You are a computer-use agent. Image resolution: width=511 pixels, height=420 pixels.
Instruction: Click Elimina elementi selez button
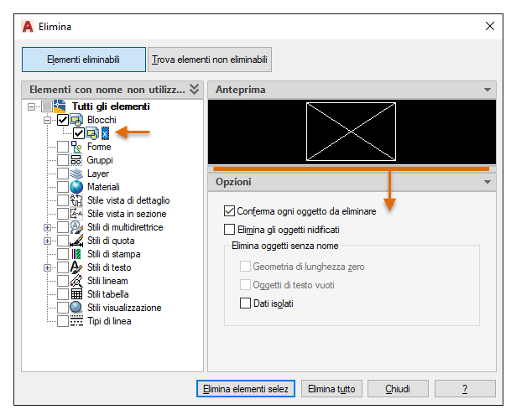pos(246,389)
